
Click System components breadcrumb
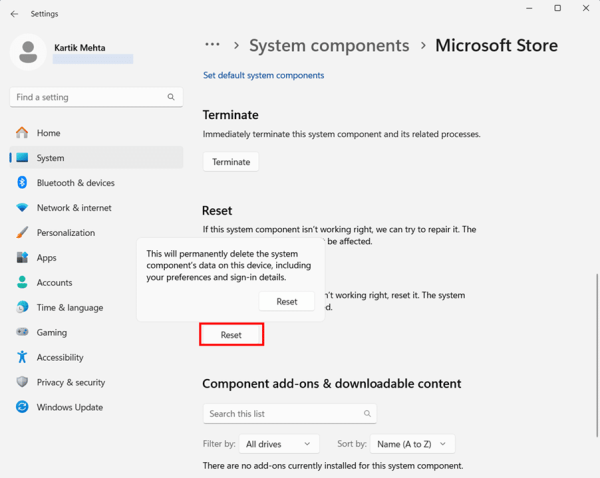(x=329, y=46)
